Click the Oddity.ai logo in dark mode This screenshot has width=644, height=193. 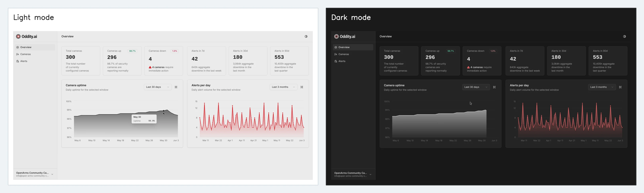(x=345, y=36)
